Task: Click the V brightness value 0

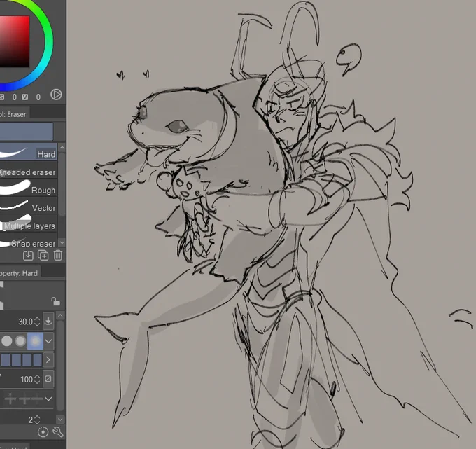Action: [38, 97]
